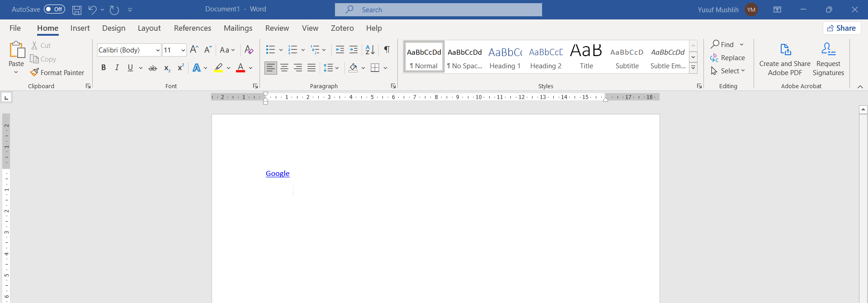This screenshot has height=303, width=868.
Task: Open Ribbon Display Options
Action: point(778,9)
